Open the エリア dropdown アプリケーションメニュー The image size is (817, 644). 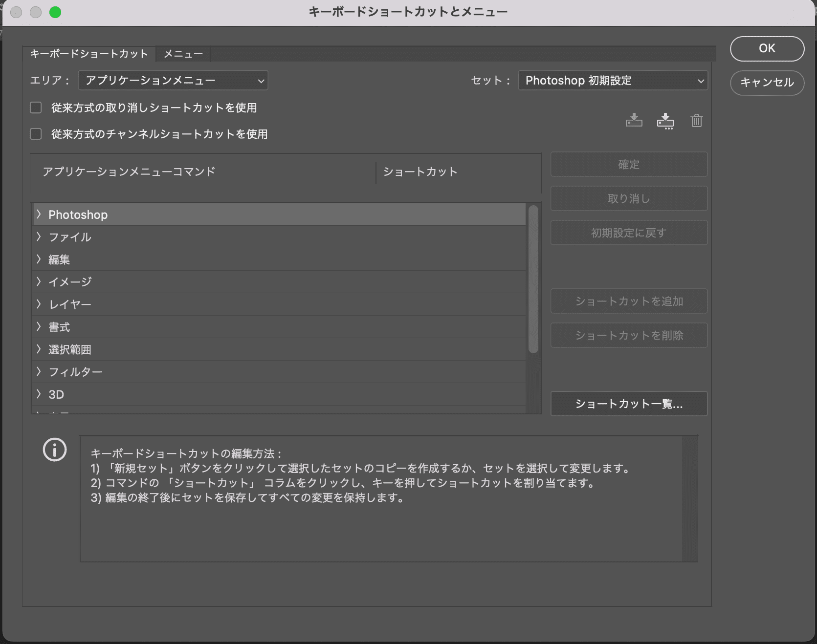tap(173, 81)
